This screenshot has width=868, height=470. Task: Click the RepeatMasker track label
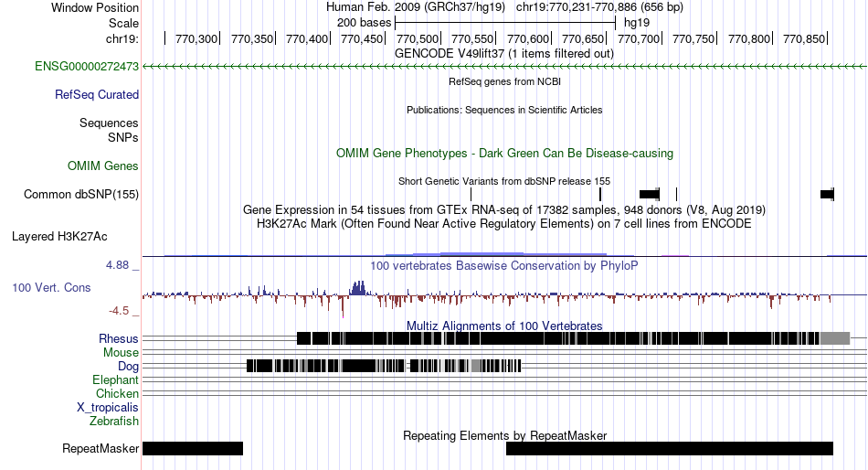tap(101, 448)
